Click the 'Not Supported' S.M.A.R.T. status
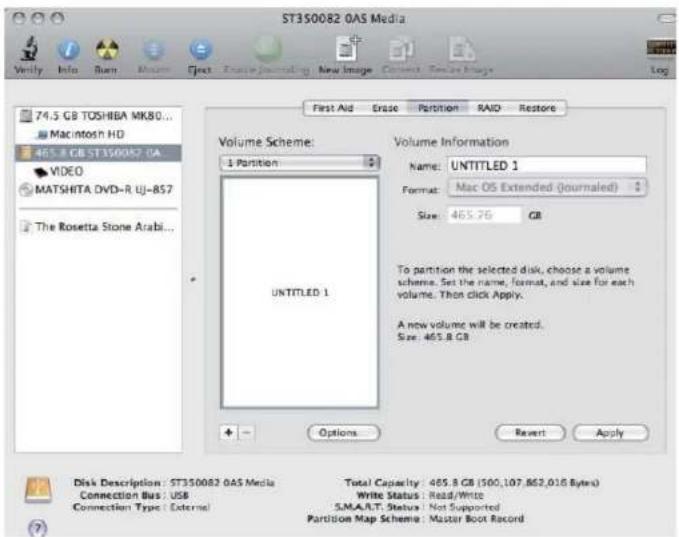This screenshot has height=537, width=679. point(464,507)
